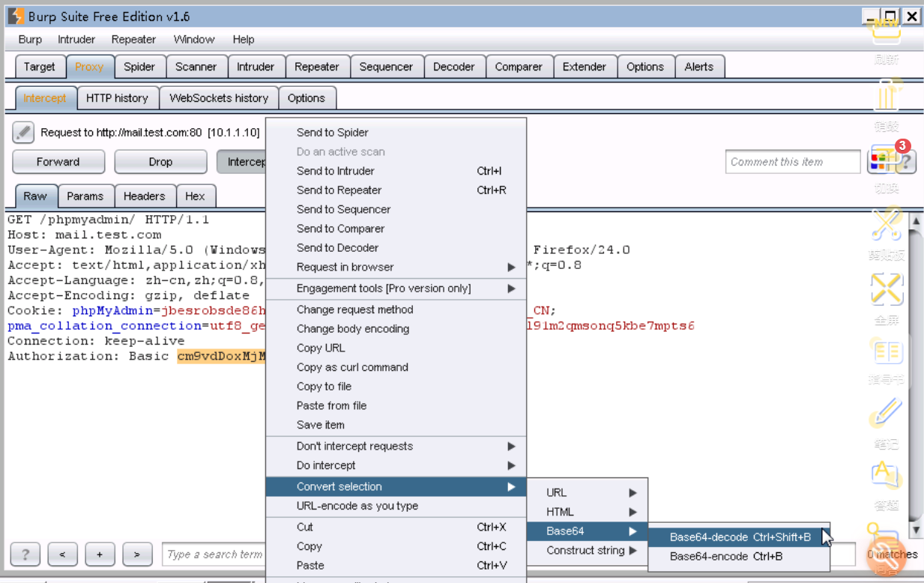Image resolution: width=924 pixels, height=583 pixels.
Task: Expand the Convert selection submenu
Action: (x=396, y=486)
